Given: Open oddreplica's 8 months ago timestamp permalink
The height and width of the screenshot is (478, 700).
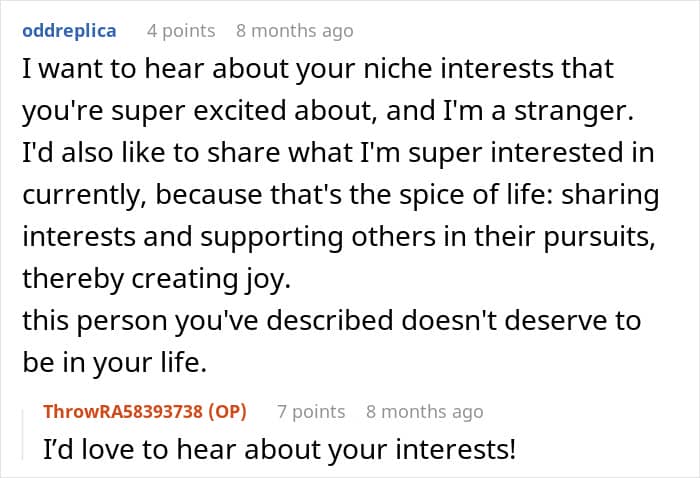Looking at the screenshot, I should pyautogui.click(x=295, y=31).
